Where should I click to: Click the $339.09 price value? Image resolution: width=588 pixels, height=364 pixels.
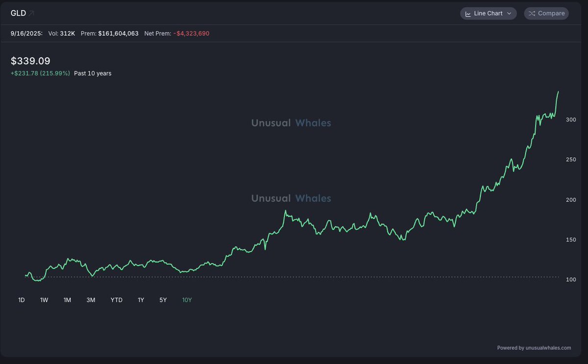coord(30,61)
